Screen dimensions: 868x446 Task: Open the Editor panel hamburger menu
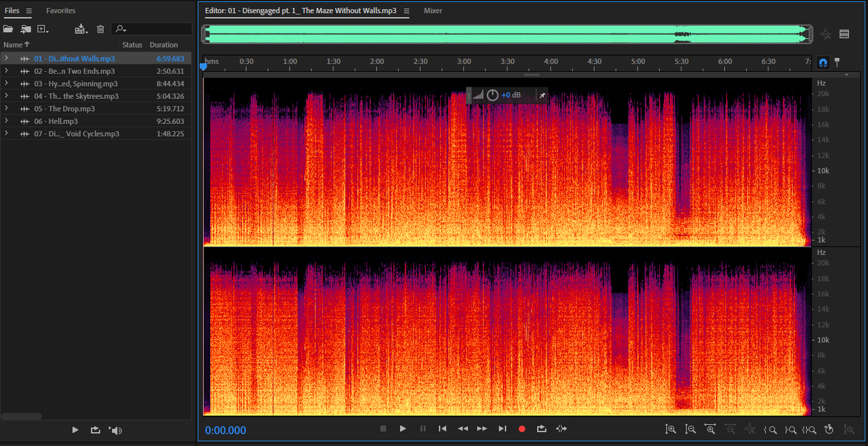coord(406,11)
